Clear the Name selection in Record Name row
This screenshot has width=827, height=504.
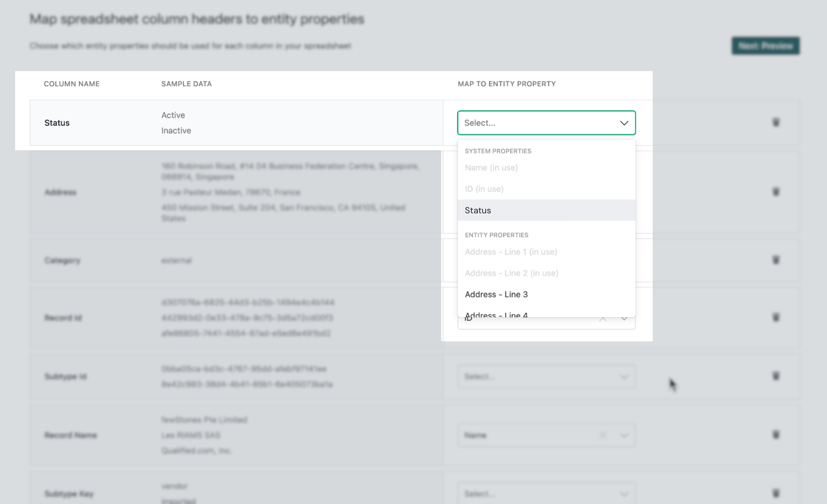pyautogui.click(x=603, y=435)
